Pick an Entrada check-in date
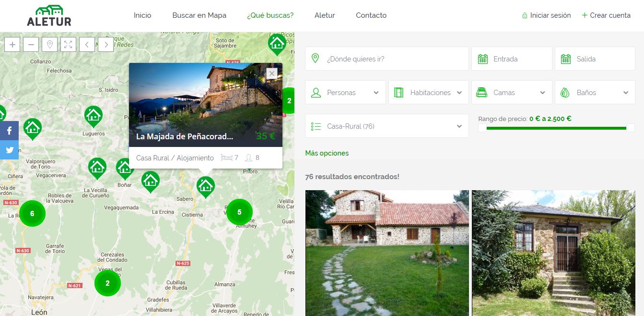Screen dimensions: 644x316 [512, 59]
